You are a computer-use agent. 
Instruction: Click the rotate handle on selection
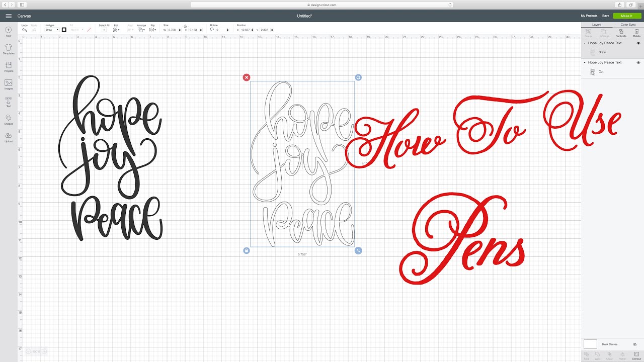tap(358, 77)
